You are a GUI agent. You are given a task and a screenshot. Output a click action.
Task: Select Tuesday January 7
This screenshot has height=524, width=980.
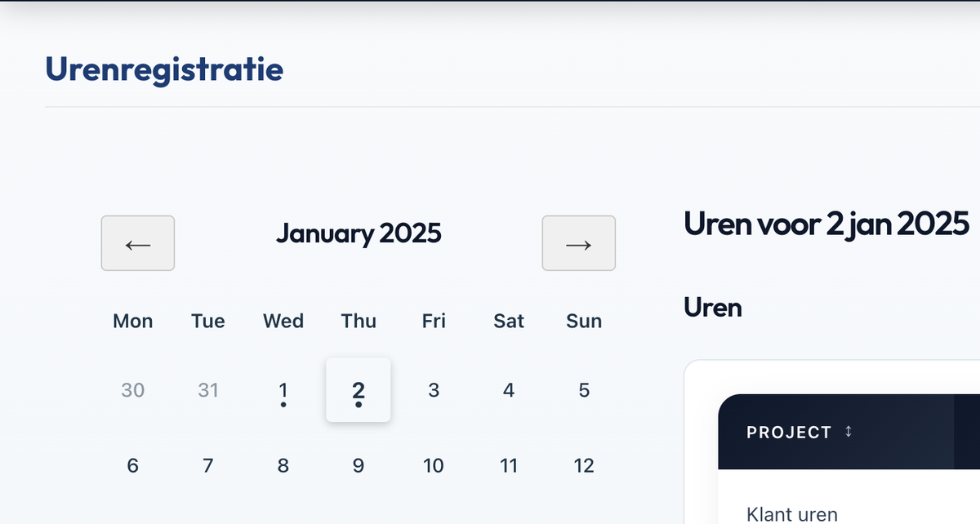(x=208, y=465)
